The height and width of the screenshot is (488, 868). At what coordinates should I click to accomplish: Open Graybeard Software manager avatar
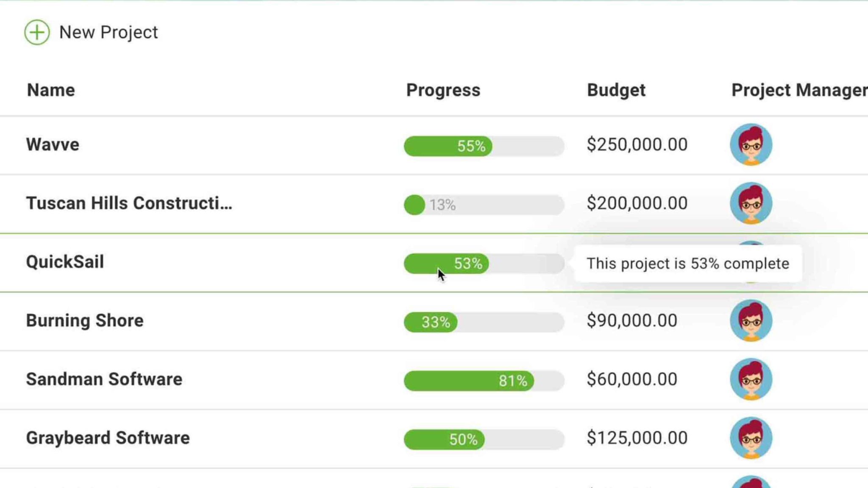point(751,437)
